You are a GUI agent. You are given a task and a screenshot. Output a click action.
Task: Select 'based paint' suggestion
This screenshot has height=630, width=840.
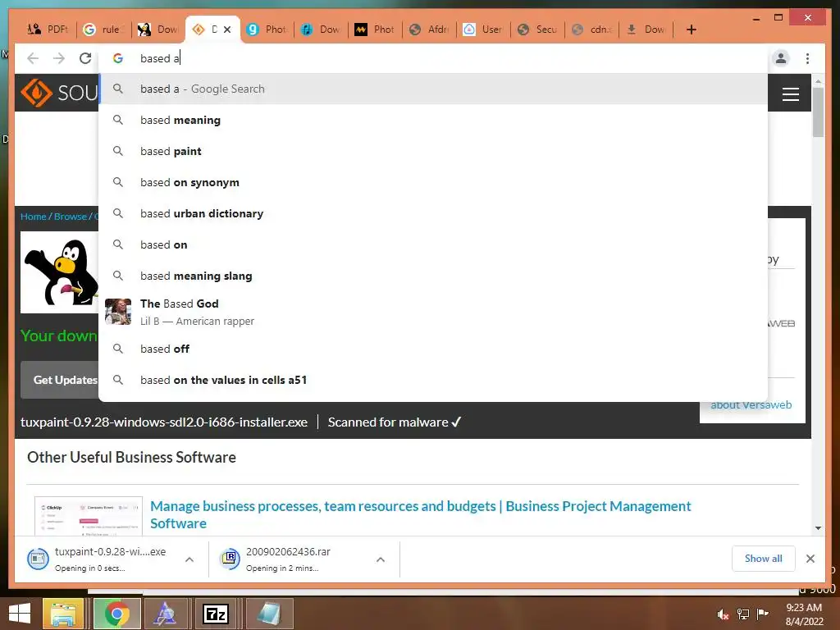tap(433, 151)
